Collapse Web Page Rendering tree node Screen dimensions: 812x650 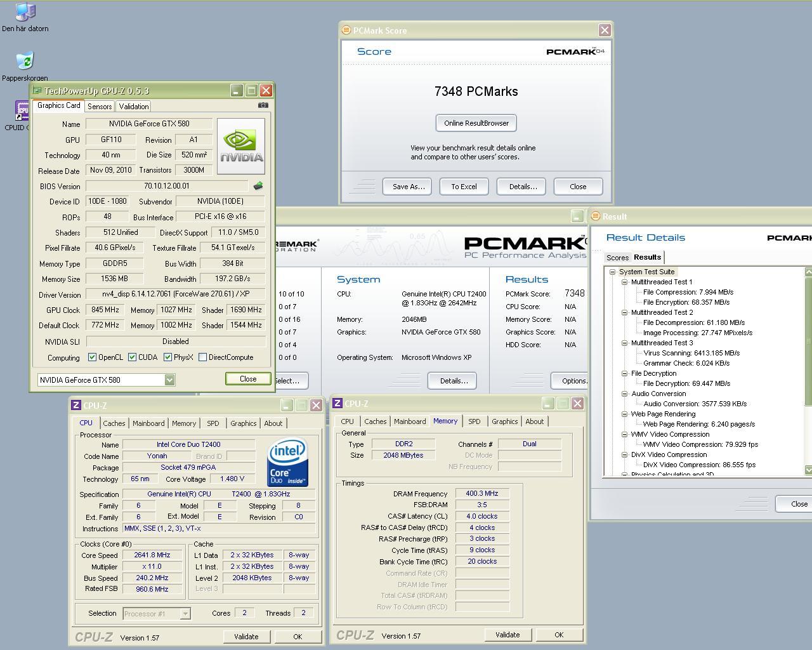click(x=624, y=414)
